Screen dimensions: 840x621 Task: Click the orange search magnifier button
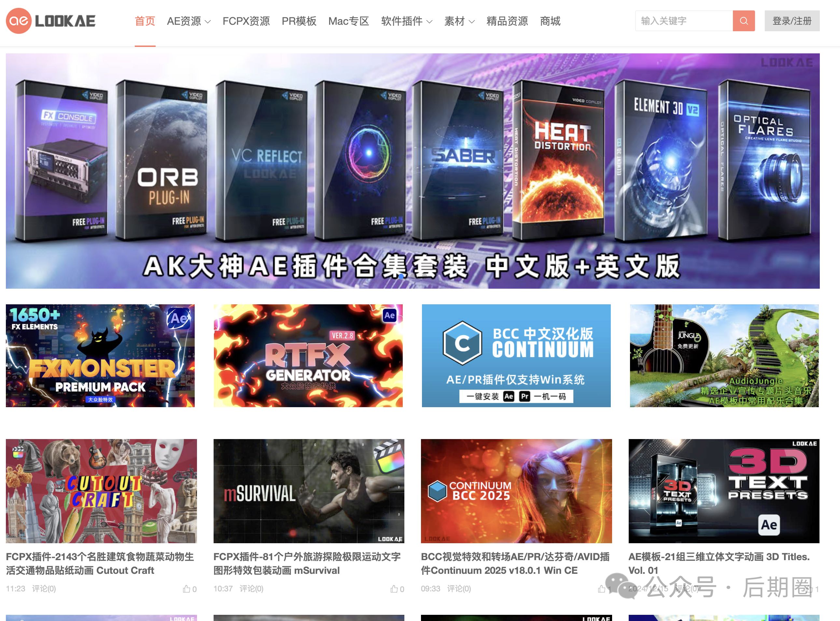[743, 21]
